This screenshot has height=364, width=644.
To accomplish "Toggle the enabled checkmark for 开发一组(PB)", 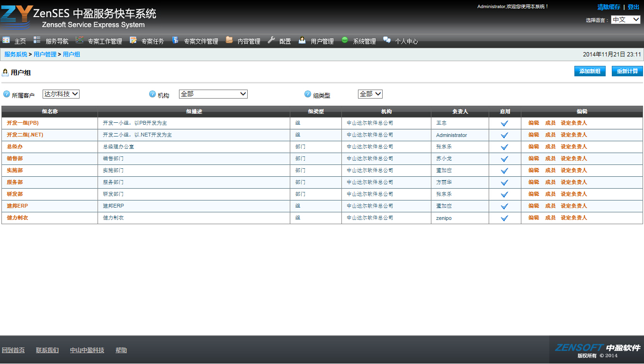I will pos(504,123).
